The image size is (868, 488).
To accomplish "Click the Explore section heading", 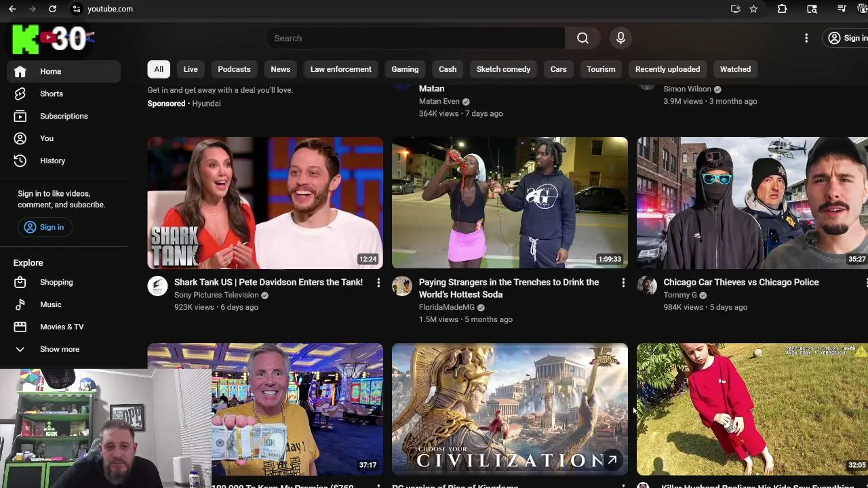I will [28, 263].
